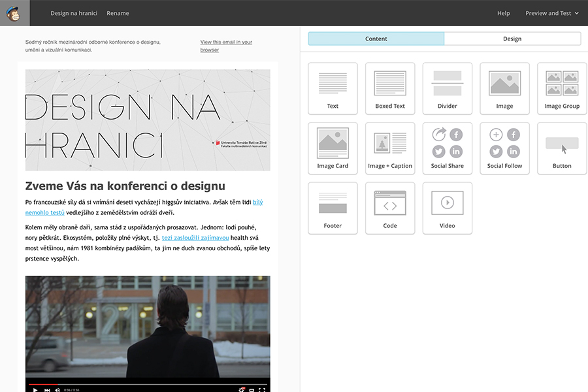The width and height of the screenshot is (588, 392).
Task: Choose the Divider content block
Action: (448, 88)
